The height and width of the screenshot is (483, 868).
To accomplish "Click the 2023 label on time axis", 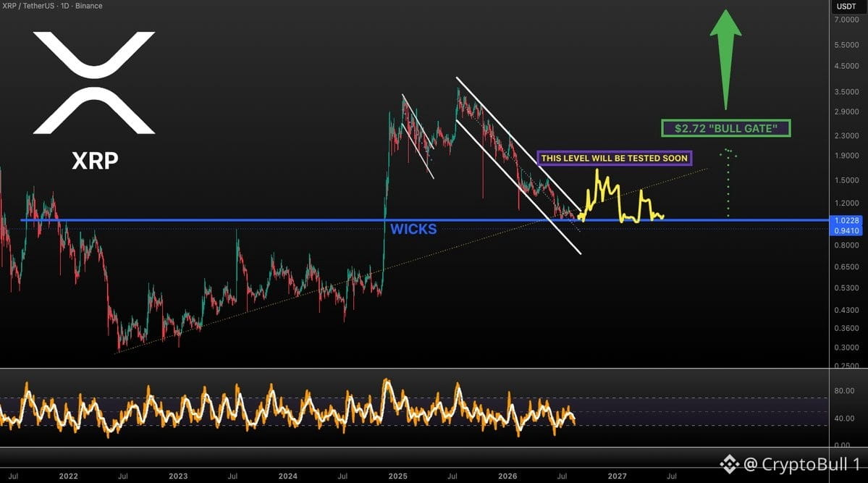I will pos(178,476).
